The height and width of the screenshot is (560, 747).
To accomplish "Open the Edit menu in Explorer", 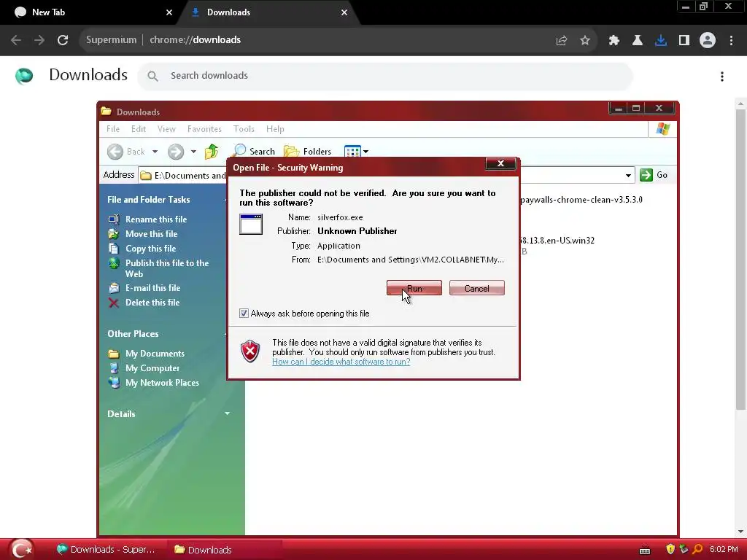I will point(139,129).
